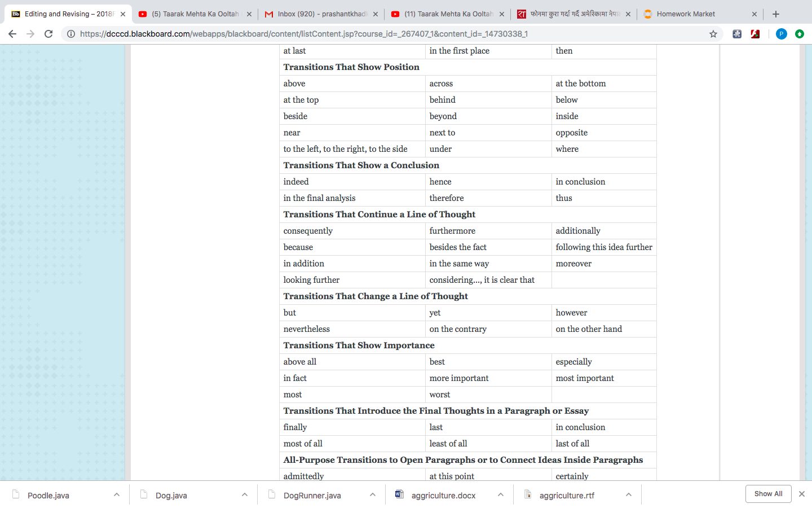Close the Editing and Revising tab
The width and height of the screenshot is (812, 508).
123,14
